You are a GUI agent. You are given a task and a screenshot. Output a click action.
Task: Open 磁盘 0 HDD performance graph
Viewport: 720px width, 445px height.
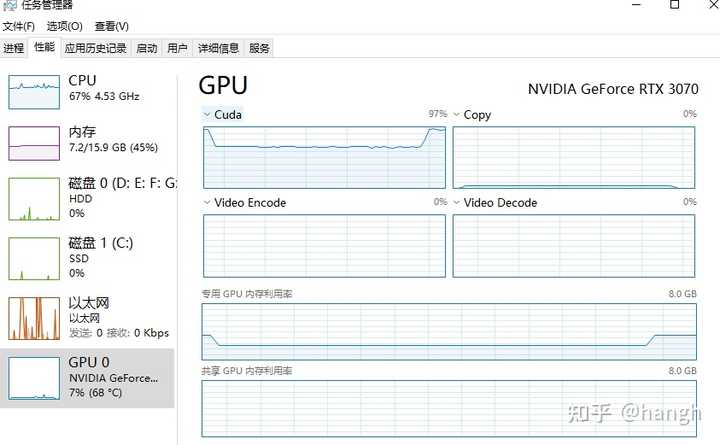coord(34,198)
